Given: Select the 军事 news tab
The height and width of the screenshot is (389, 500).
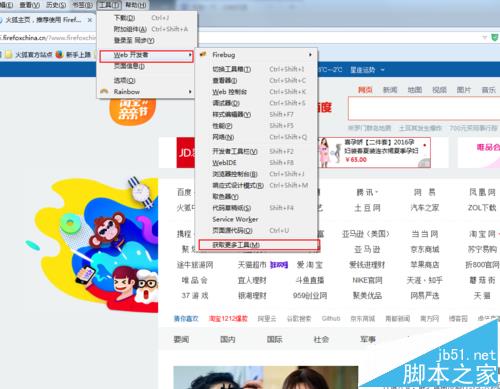Looking at the screenshot, I should pos(368,340).
